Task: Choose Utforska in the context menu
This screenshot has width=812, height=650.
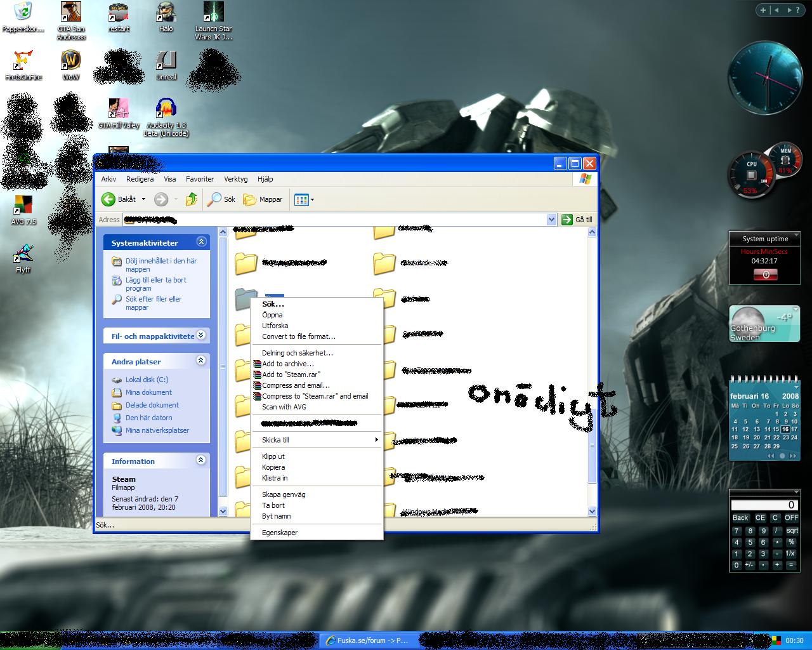Action: coord(317,326)
